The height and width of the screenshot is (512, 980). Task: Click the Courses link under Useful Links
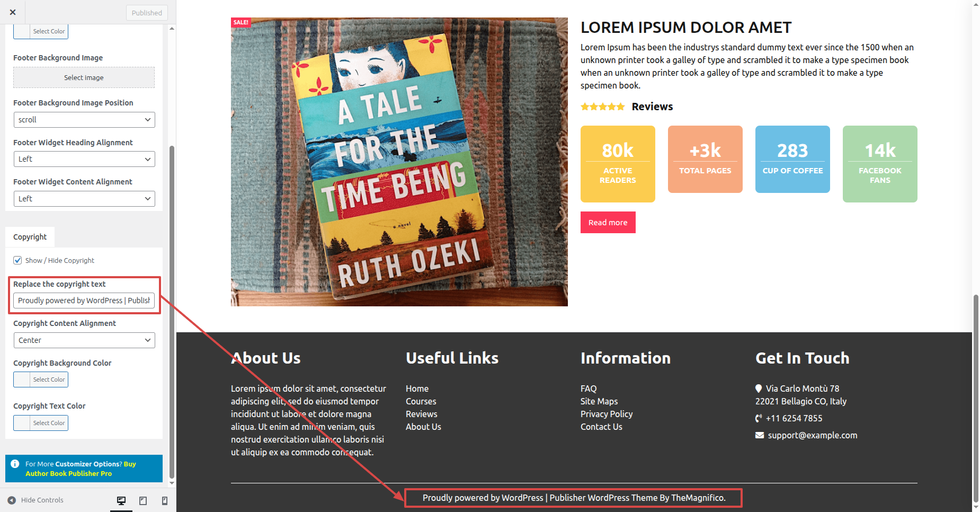[x=421, y=401]
